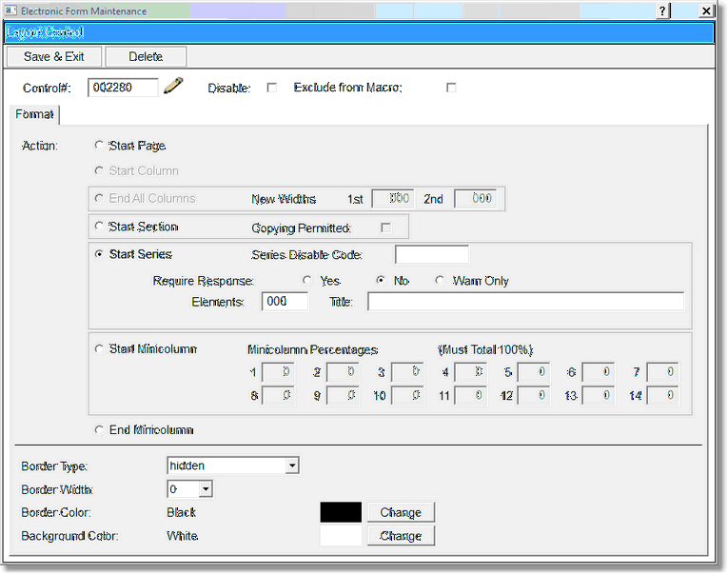Choose No for Require Response

[x=381, y=281]
